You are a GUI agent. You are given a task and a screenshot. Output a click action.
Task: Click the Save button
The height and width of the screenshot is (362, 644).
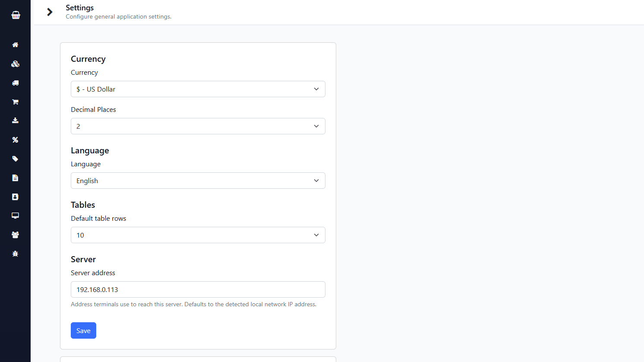[83, 330]
